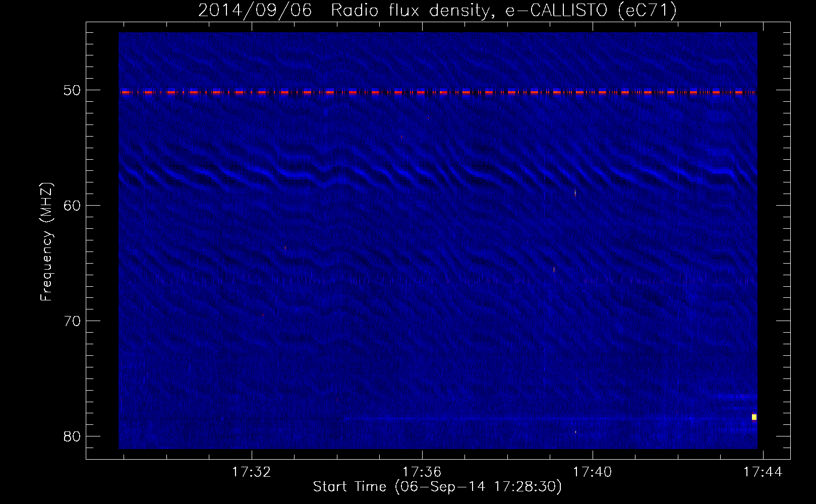
Task: Click the 17:40 time tick label
Action: (x=592, y=472)
